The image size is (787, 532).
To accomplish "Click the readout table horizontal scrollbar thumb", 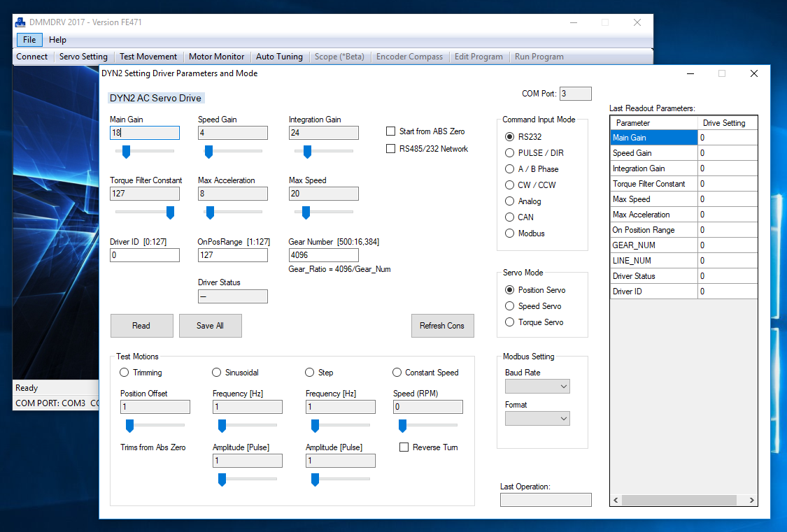I will tap(679, 500).
